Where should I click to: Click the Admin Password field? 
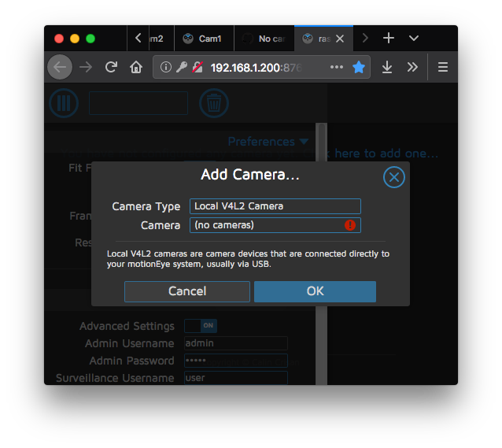pyautogui.click(x=235, y=361)
